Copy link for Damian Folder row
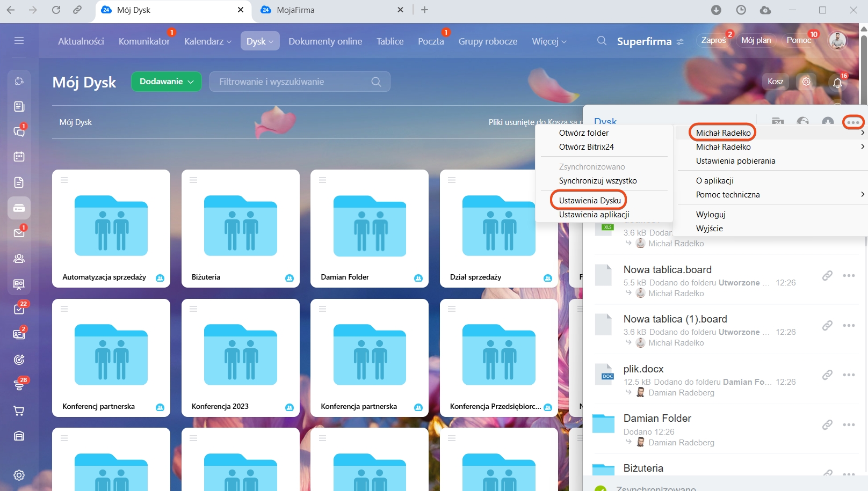Viewport: 868px width, 491px height. coord(827,425)
